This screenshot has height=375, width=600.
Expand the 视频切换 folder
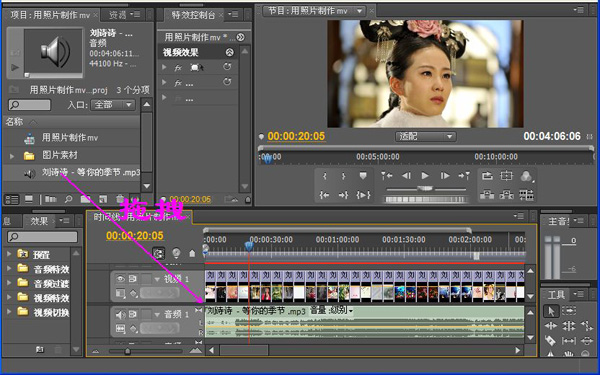click(x=9, y=312)
